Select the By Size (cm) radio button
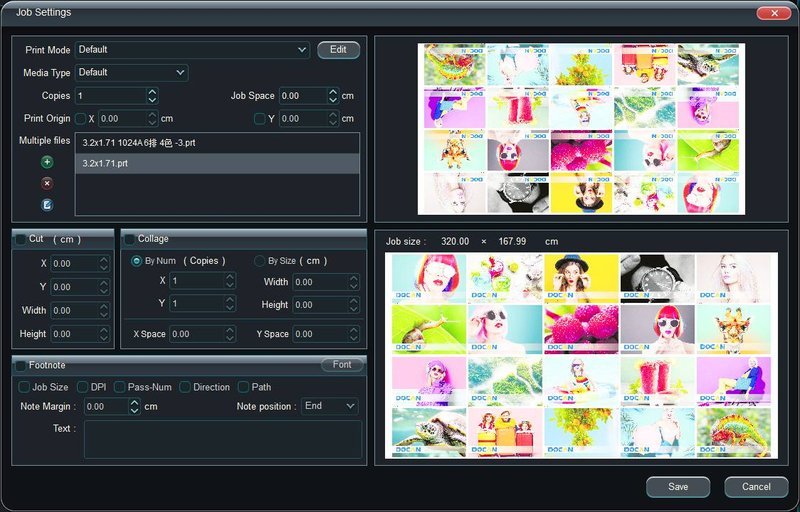 click(x=259, y=261)
